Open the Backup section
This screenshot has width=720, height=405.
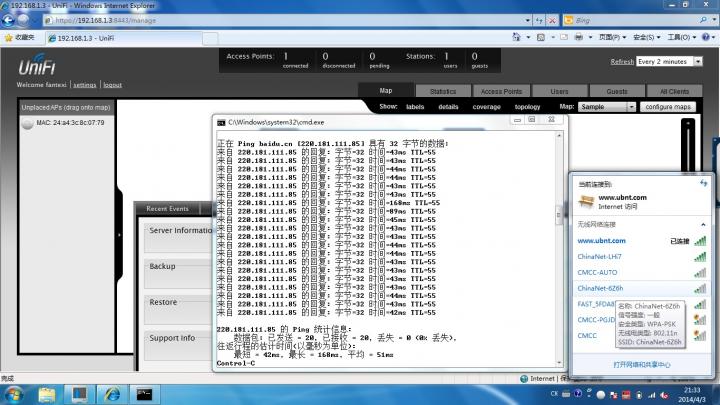(179, 274)
